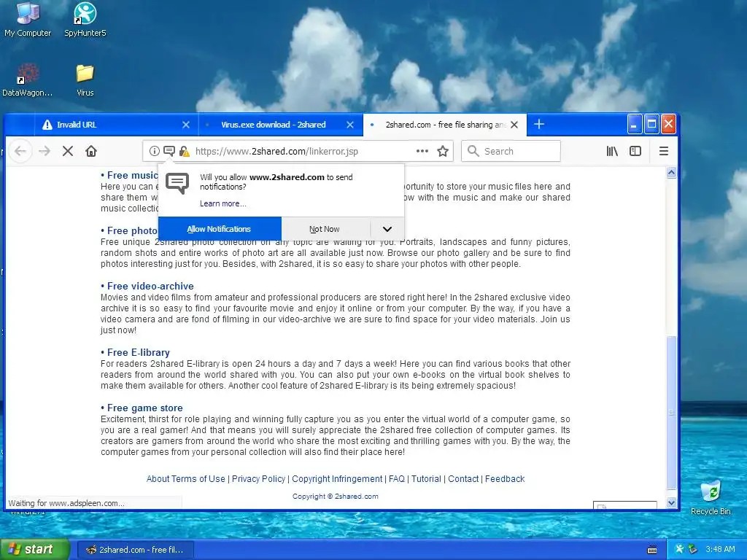Select the 2shared.com free file sharing tab
The height and width of the screenshot is (560, 747).
[x=445, y=125]
